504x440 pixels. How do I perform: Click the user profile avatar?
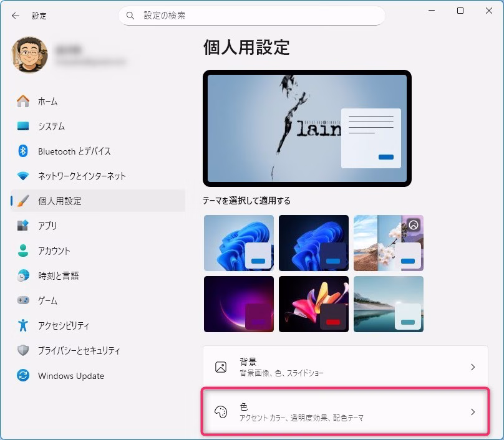(29, 55)
